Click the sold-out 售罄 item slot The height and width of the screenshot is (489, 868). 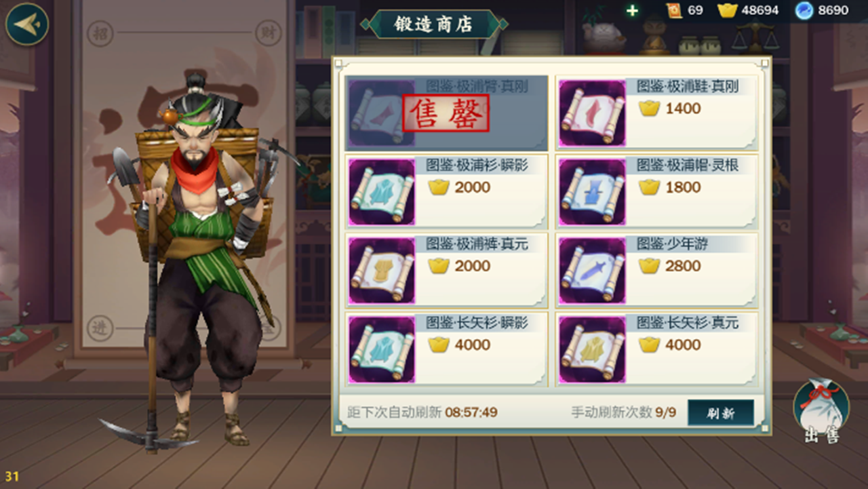click(x=446, y=113)
